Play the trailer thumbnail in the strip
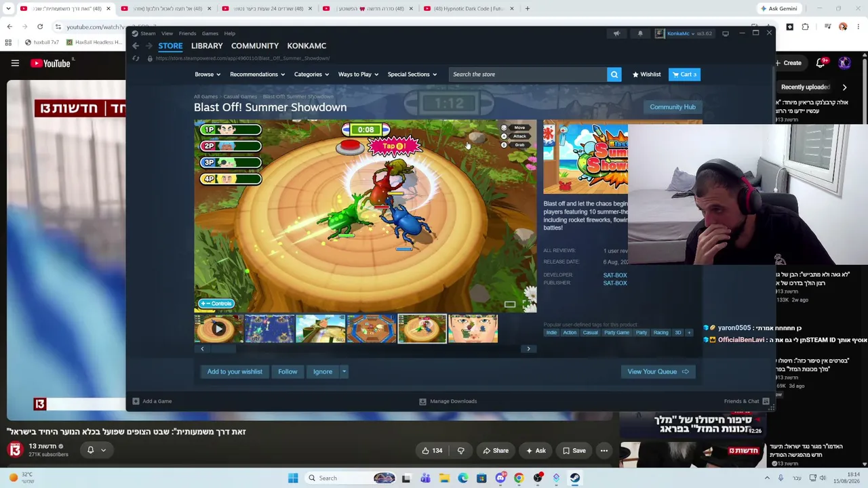Screen dimensions: 868x488 (x=218, y=329)
